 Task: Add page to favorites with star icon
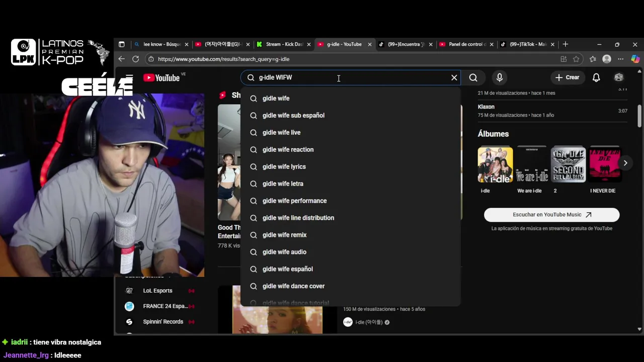(x=576, y=59)
